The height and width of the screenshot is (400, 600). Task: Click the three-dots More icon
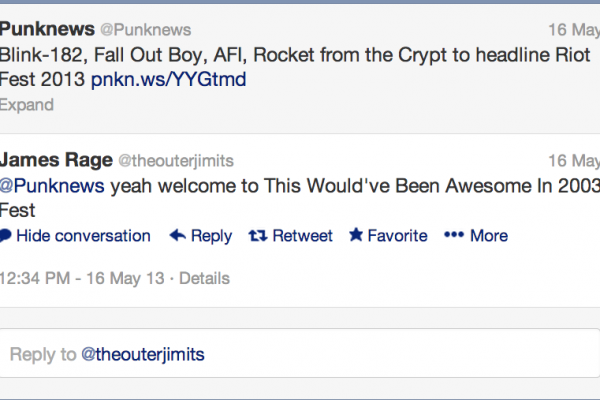[454, 236]
